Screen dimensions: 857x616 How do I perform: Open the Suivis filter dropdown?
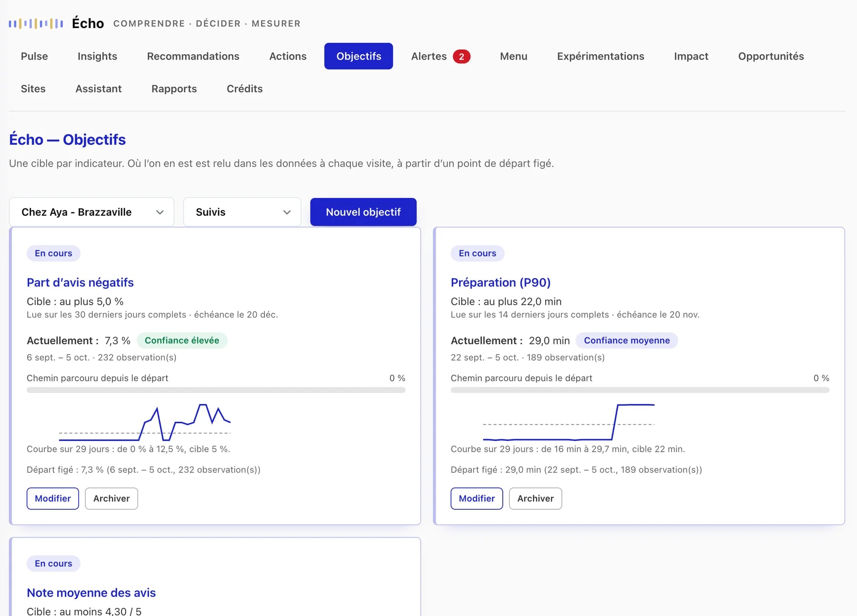pos(242,212)
